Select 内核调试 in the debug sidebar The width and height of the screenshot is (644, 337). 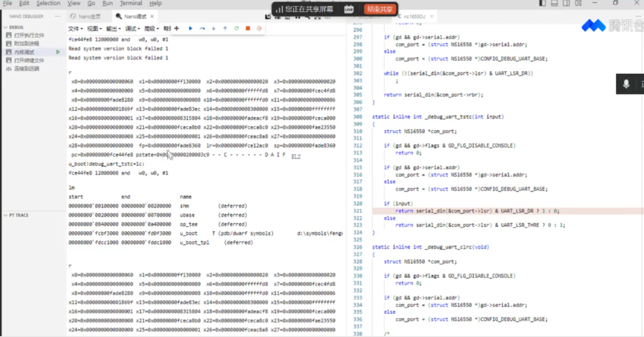(24, 52)
